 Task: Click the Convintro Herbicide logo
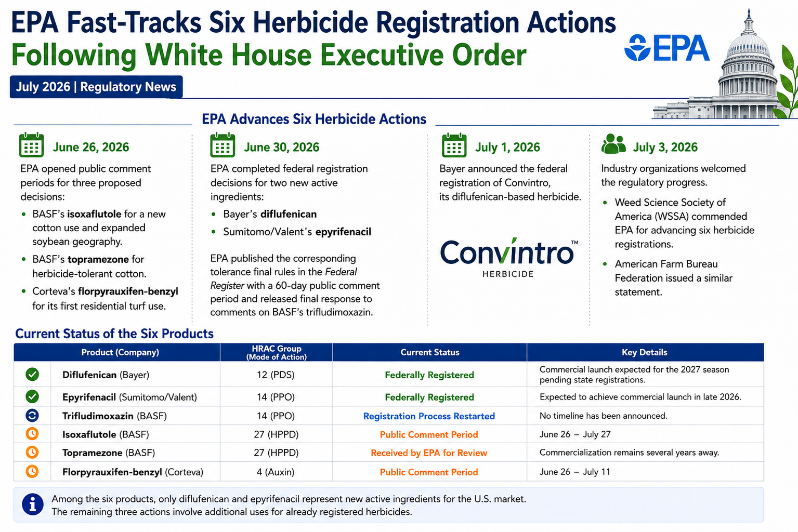click(508, 258)
